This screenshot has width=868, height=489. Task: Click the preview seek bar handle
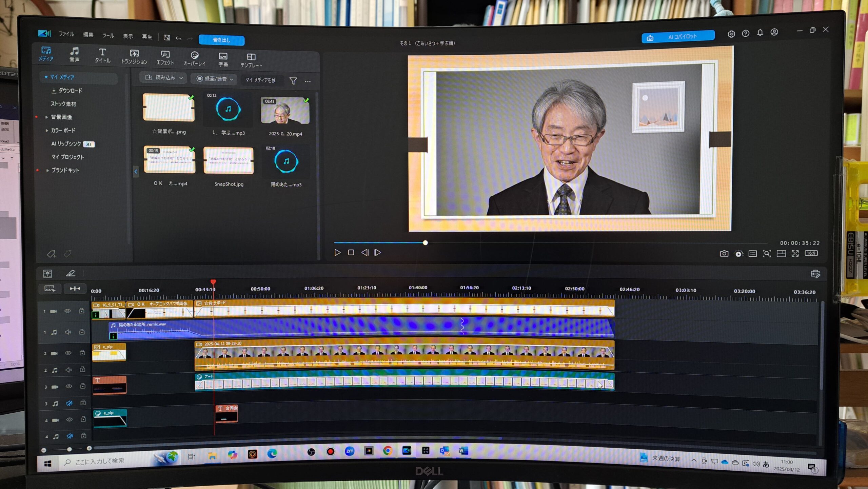(425, 243)
